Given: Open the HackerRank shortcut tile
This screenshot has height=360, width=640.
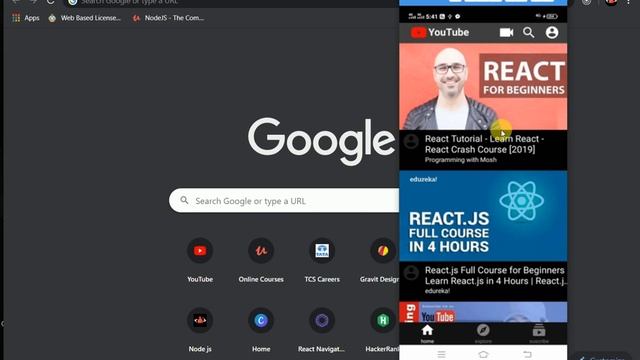Looking at the screenshot, I should click(382, 330).
